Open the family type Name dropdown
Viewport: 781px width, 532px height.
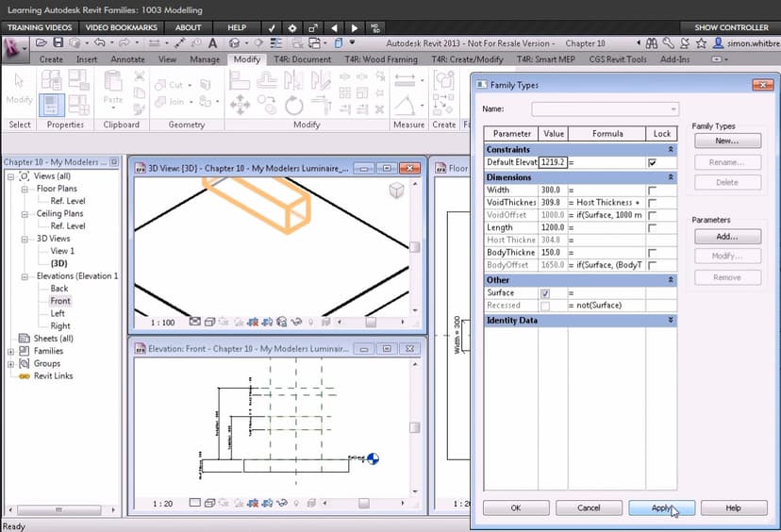(673, 109)
